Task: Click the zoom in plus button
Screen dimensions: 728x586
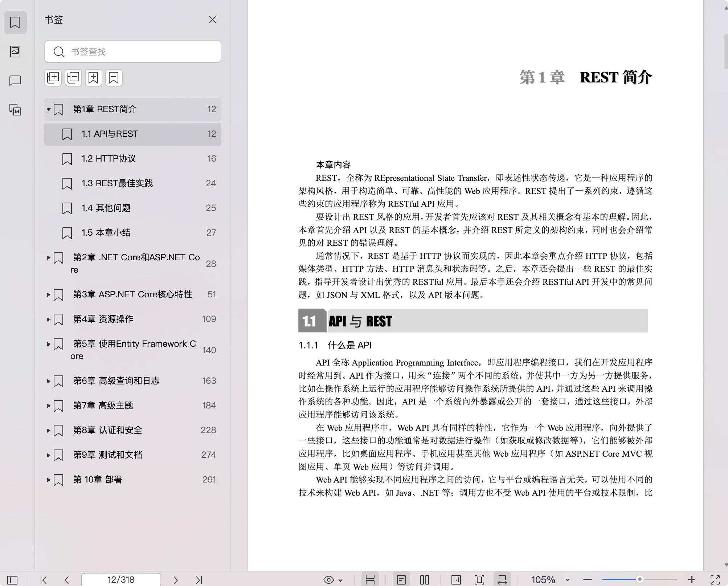Action: [692, 580]
